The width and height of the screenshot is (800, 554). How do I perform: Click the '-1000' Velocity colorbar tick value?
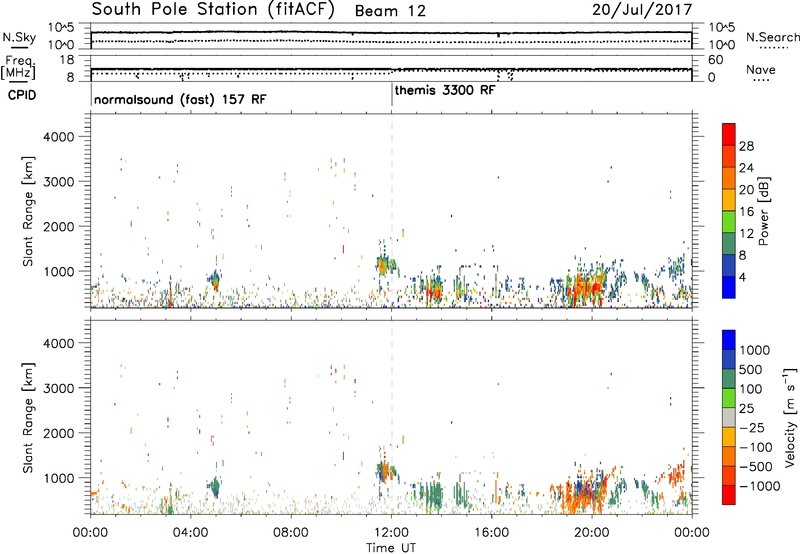pyautogui.click(x=760, y=486)
